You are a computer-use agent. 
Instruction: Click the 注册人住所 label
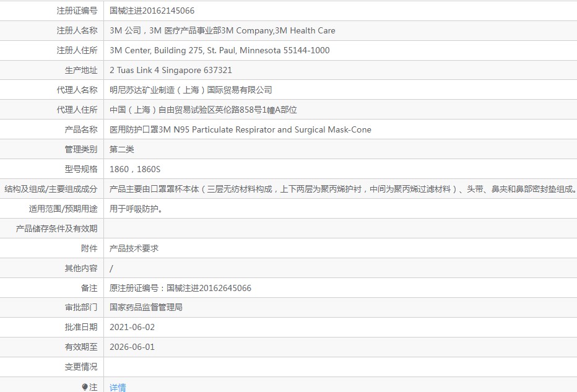(77, 50)
